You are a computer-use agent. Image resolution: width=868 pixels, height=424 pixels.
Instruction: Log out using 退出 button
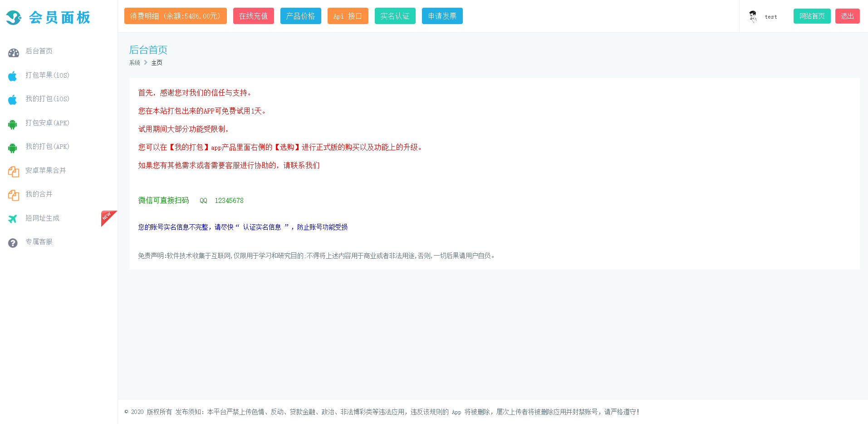[x=847, y=16]
